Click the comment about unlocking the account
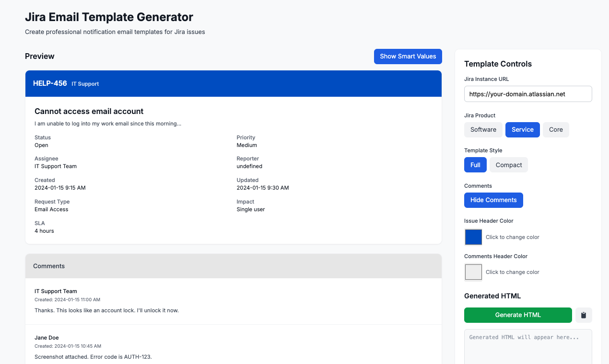Viewport: 609px width, 364px height. 106,310
